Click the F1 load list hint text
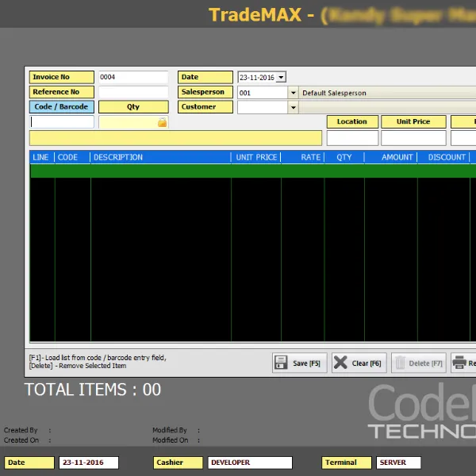 [x=98, y=358]
